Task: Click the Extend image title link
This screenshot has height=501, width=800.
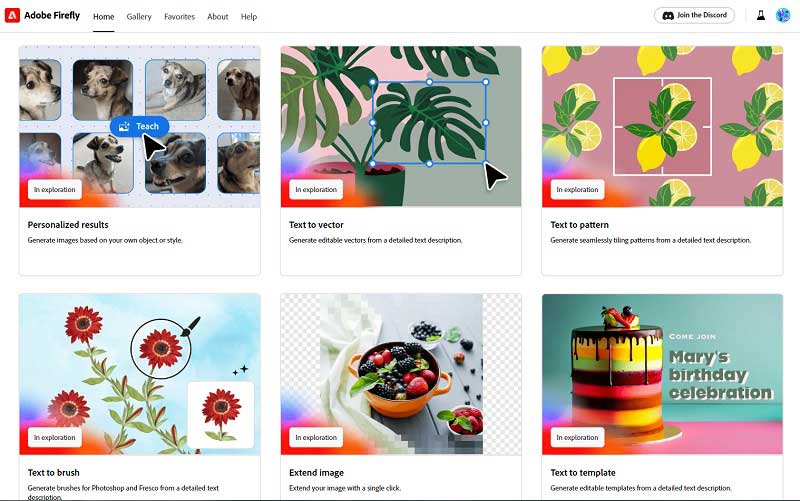Action: (x=316, y=472)
